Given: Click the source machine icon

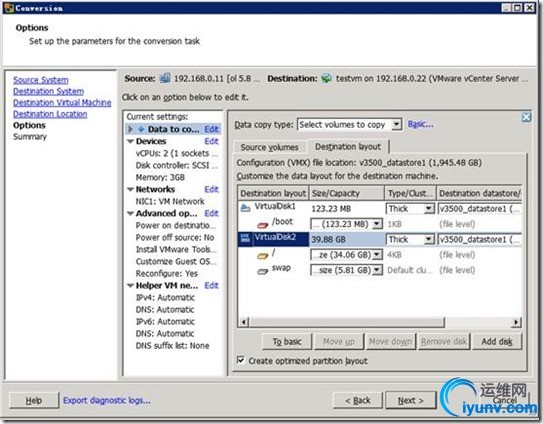Looking at the screenshot, I should pos(165,78).
